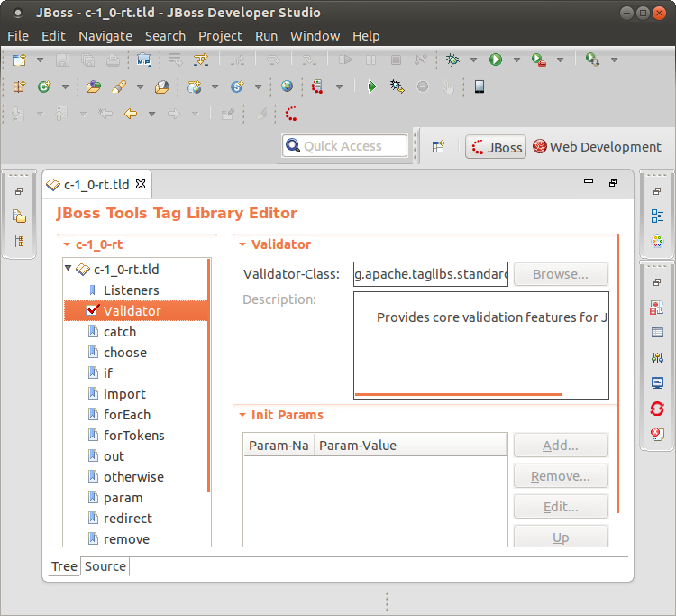
Task: Collapse the Validator section
Action: pos(242,244)
